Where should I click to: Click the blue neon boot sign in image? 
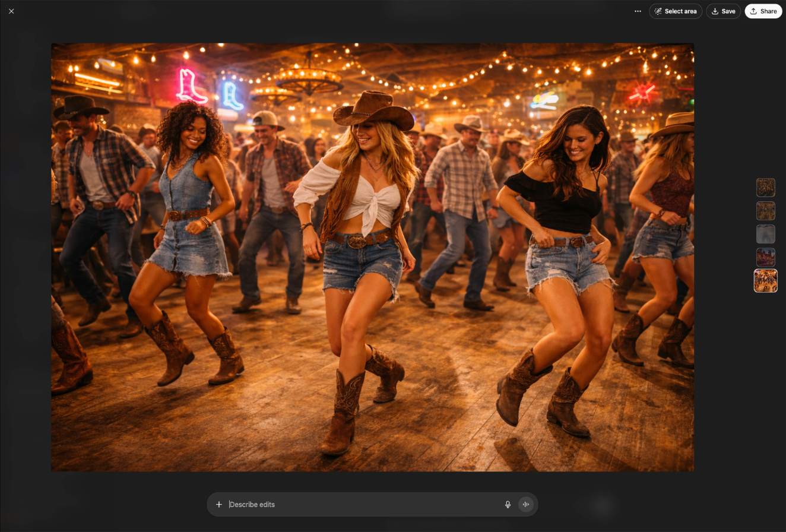coord(232,96)
